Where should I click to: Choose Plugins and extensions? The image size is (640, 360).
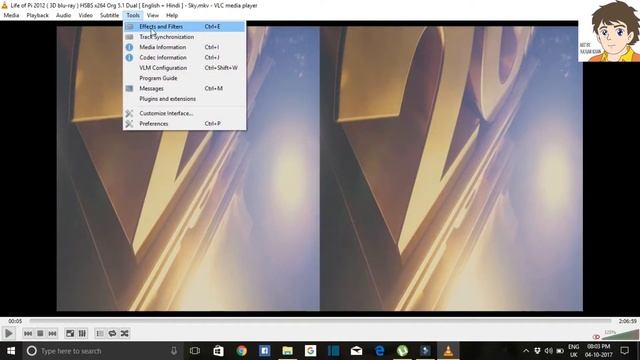coord(184,99)
